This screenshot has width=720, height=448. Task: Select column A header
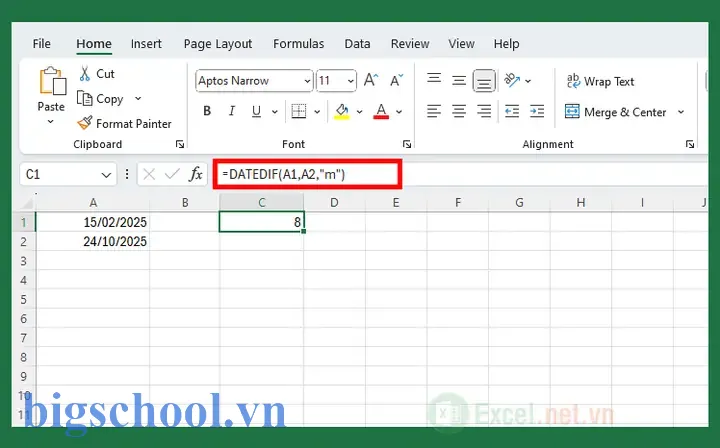pos(93,202)
